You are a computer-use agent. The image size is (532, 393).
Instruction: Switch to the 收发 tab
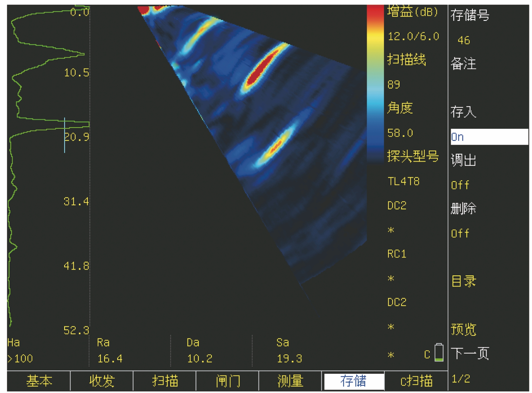click(x=102, y=380)
